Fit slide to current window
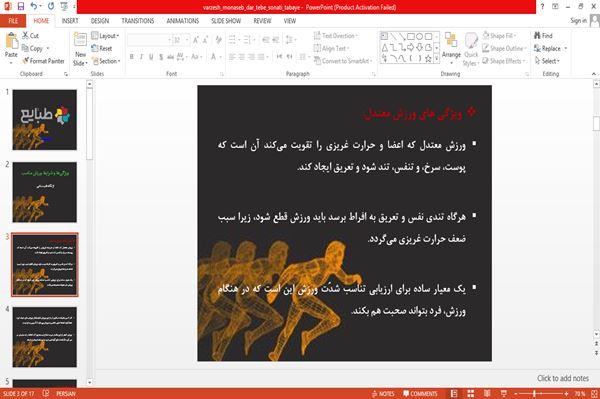Screen dimensions: 600x399 594,394
